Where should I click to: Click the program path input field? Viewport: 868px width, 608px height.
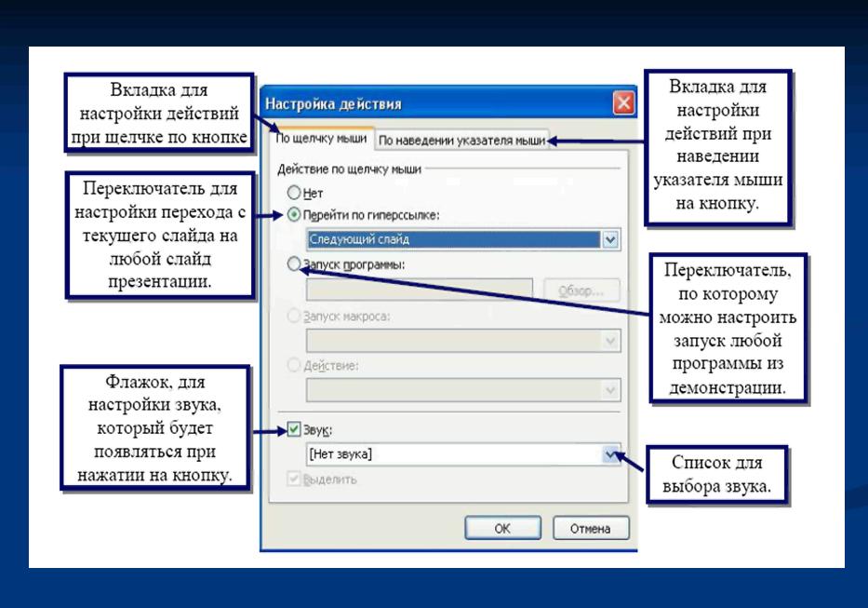[x=419, y=290]
